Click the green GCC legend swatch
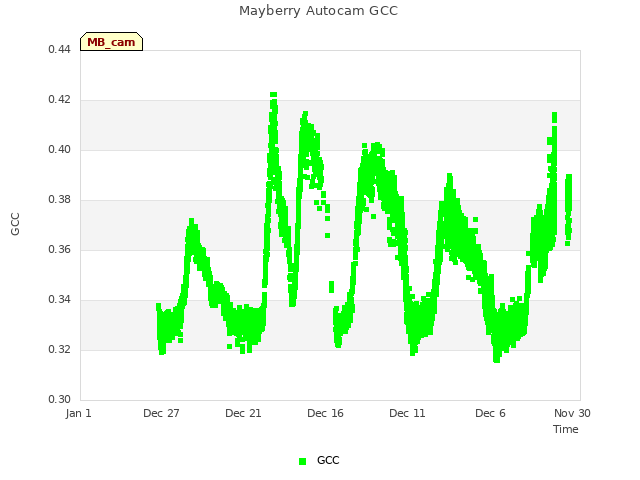640x480 pixels. point(302,461)
